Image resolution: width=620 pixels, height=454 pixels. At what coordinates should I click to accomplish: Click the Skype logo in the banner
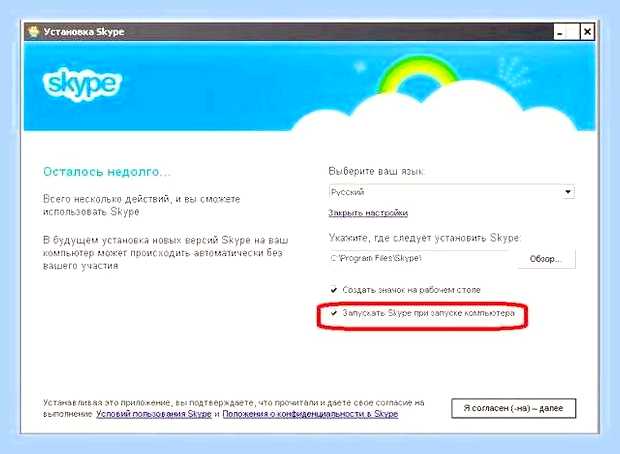coord(82,84)
